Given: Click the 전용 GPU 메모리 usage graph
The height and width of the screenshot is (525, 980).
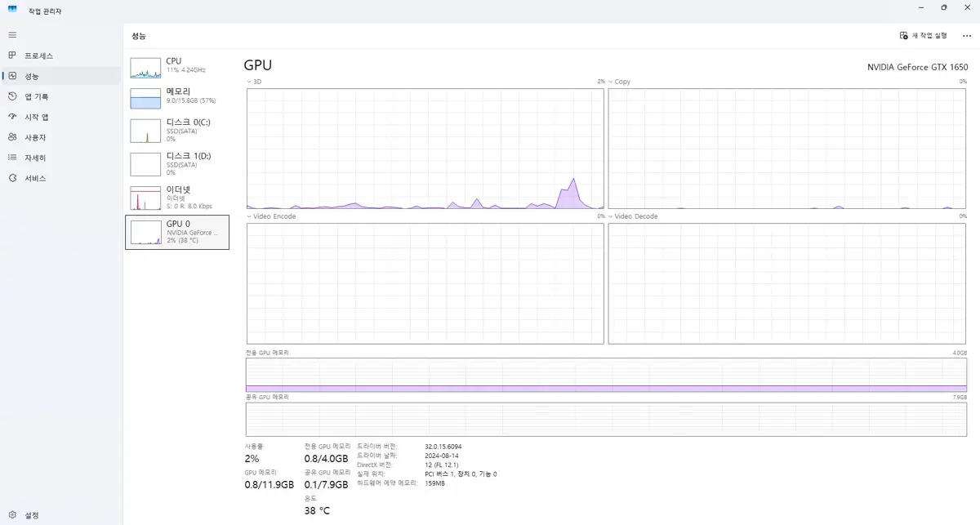Looking at the screenshot, I should pos(607,375).
